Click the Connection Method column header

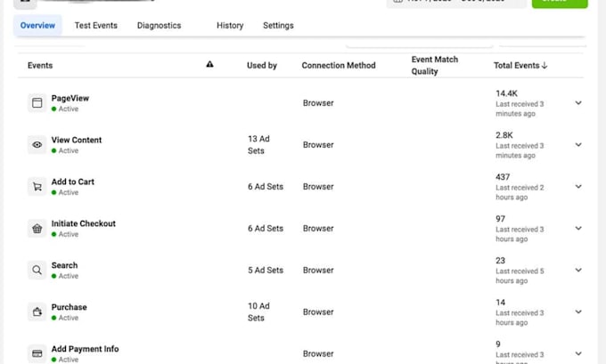pos(339,65)
